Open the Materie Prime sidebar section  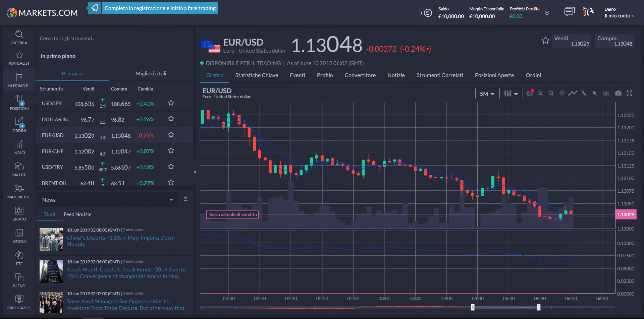(19, 191)
